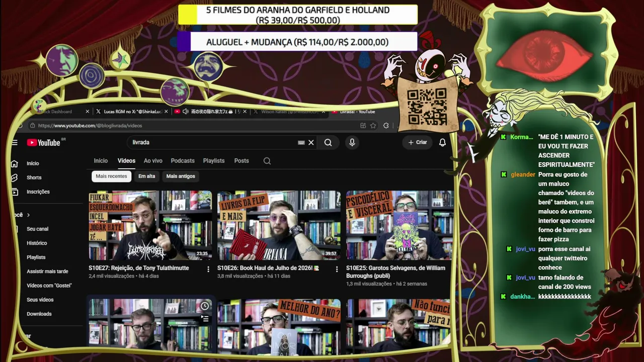
Task: Open the channel Playlists tab
Action: pyautogui.click(x=214, y=161)
